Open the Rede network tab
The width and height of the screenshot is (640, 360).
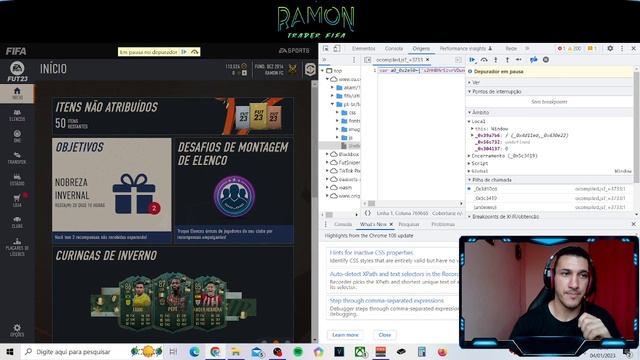[511, 48]
